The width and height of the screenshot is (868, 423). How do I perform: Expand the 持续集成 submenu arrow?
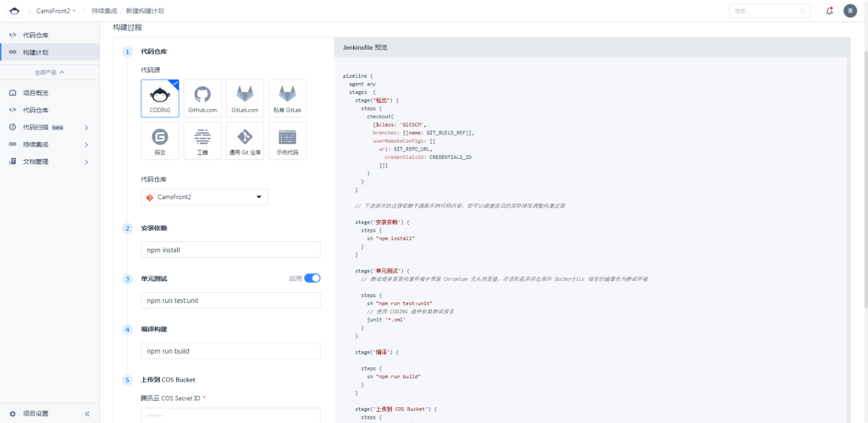pyautogui.click(x=86, y=145)
